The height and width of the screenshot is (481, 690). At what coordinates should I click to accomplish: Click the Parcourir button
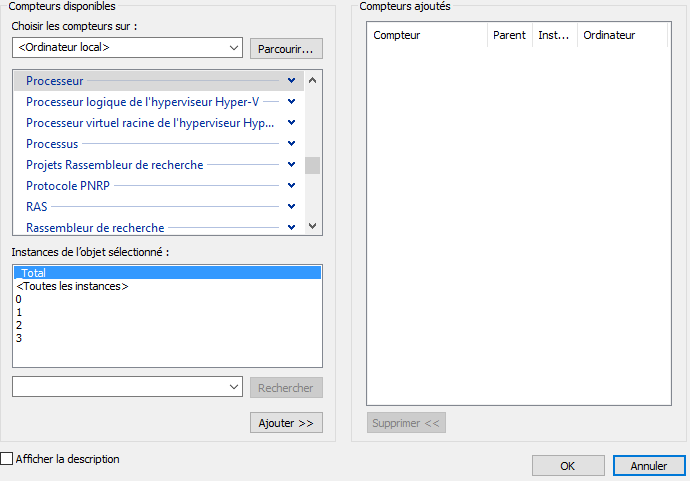tap(286, 48)
